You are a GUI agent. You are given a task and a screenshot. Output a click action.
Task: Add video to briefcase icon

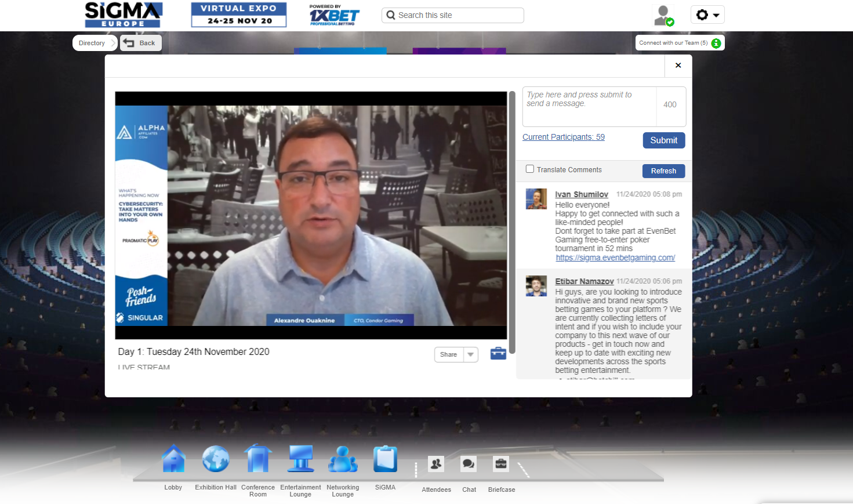(498, 353)
